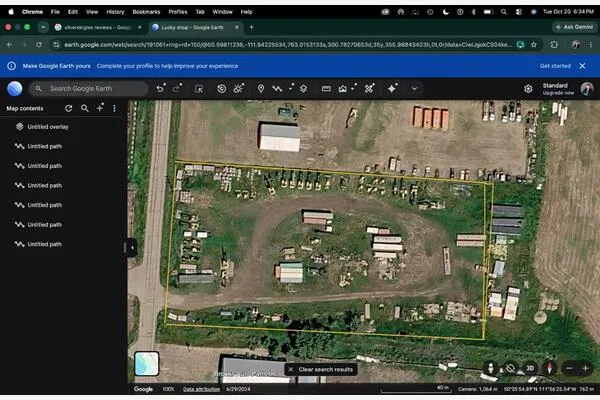
Task: Select the add placemark pin tool
Action: (261, 89)
